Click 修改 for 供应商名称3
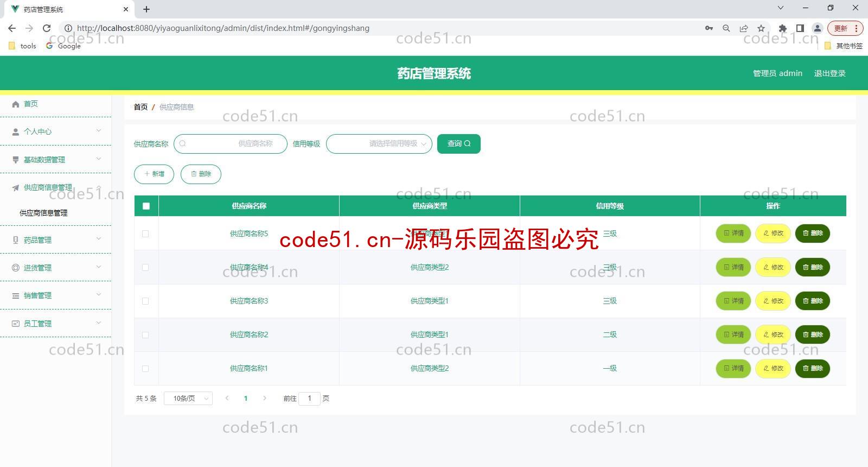This screenshot has height=467, width=868. click(773, 301)
